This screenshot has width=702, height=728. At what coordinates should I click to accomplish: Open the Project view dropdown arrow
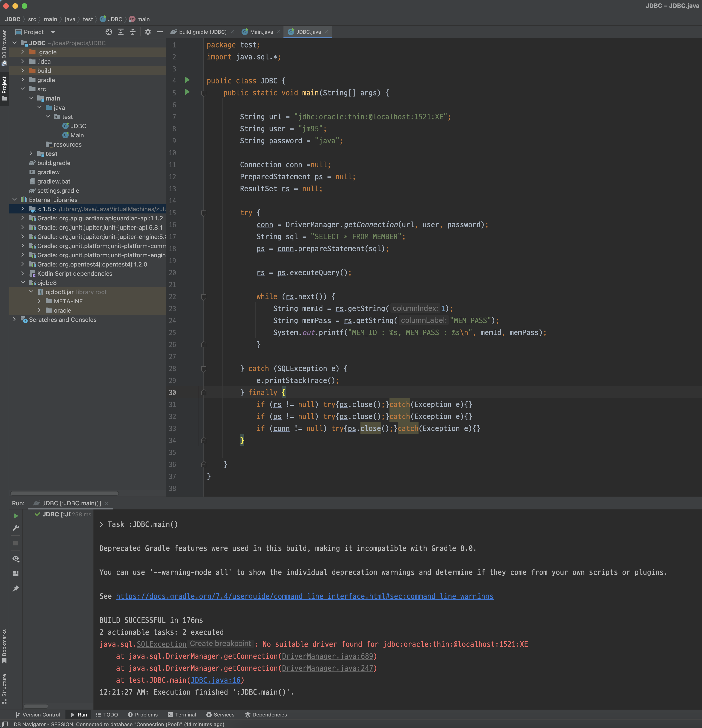53,32
